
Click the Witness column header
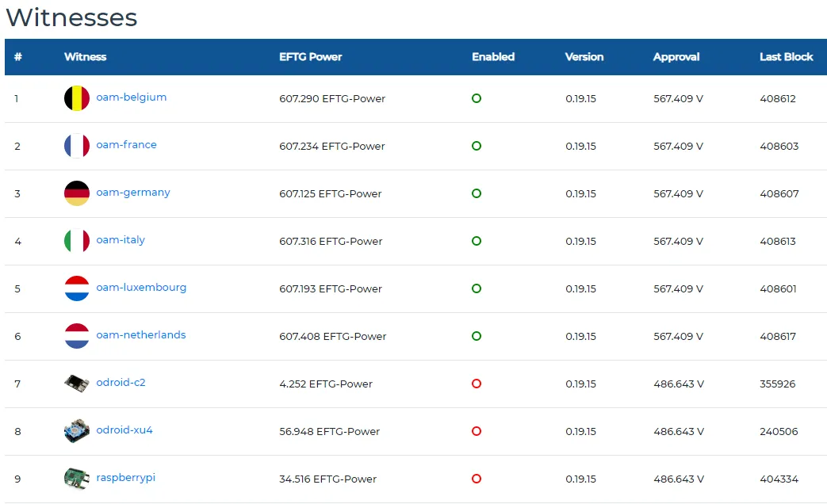(x=85, y=57)
